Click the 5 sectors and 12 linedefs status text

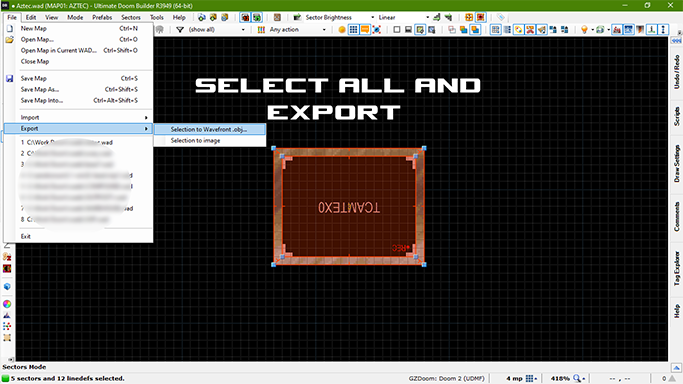pos(68,378)
